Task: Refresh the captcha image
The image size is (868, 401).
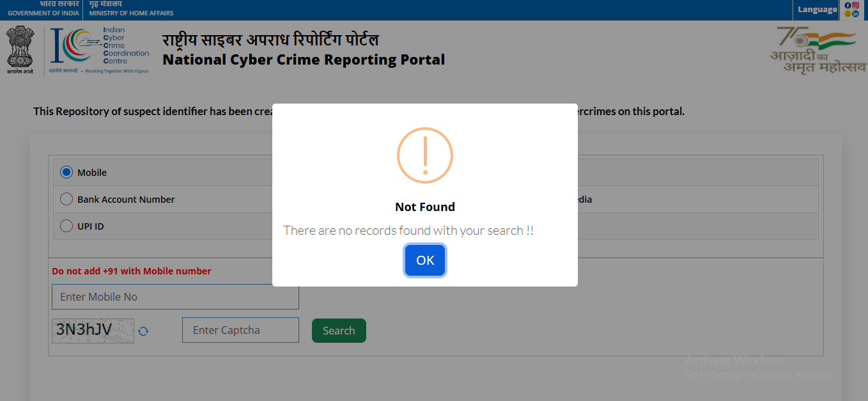Action: (x=143, y=331)
